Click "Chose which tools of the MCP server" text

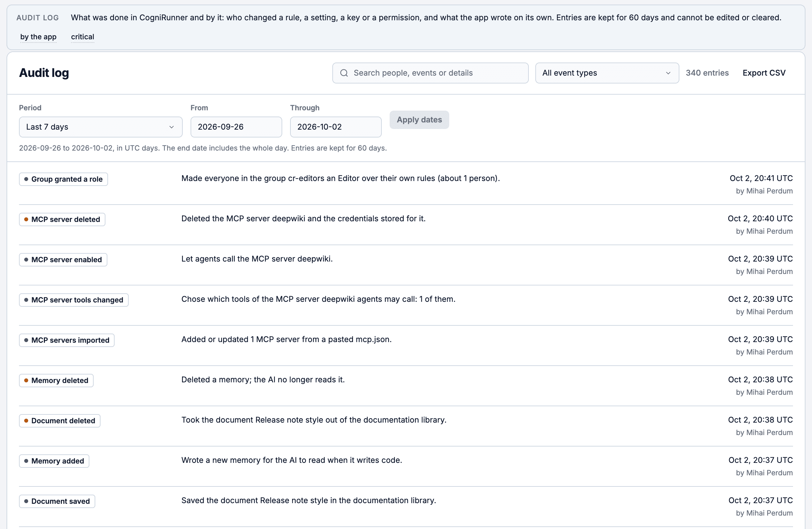318,299
